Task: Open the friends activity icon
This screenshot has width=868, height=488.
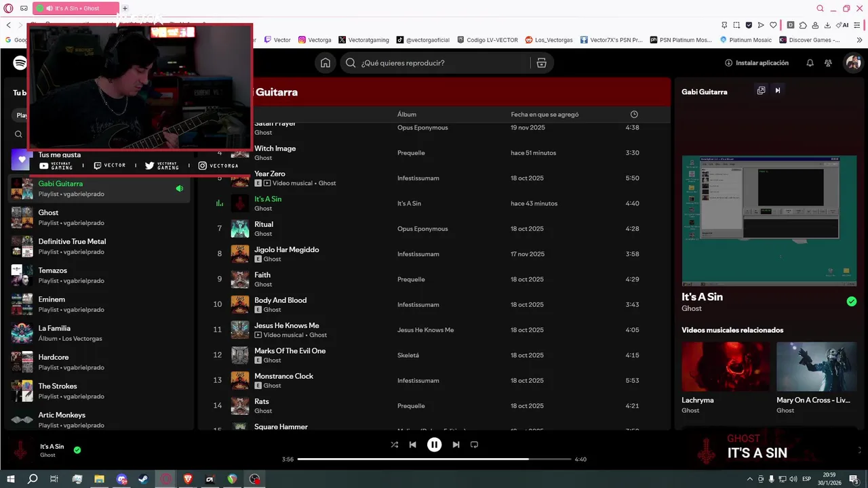Action: point(828,63)
